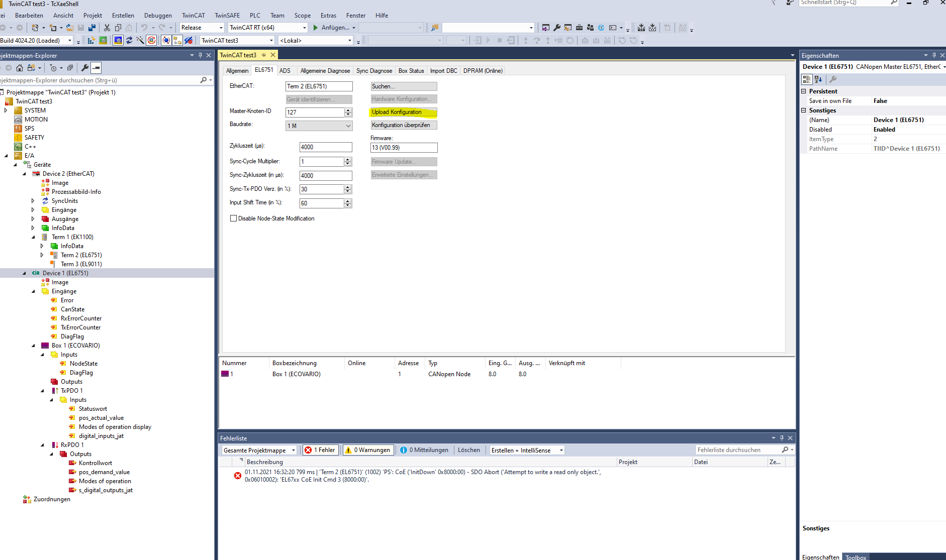The width and height of the screenshot is (946, 560).
Task: Toggle Disable Node-State Modification checkbox
Action: coord(233,218)
